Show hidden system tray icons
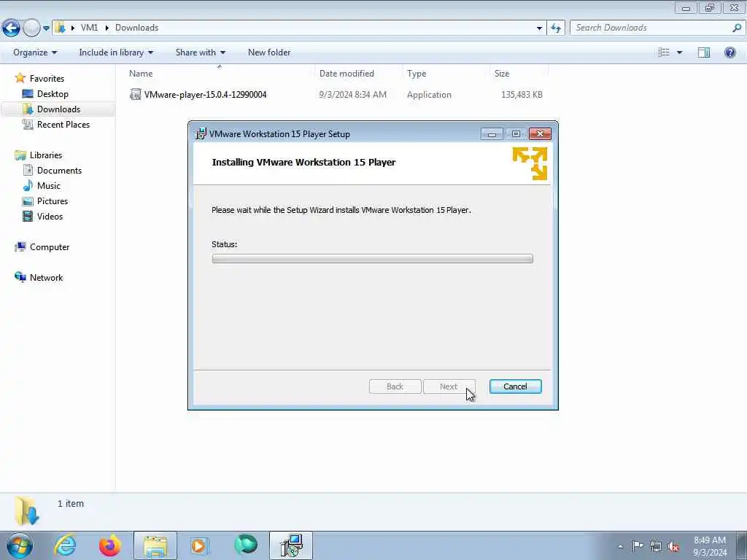This screenshot has width=747, height=560. [620, 546]
